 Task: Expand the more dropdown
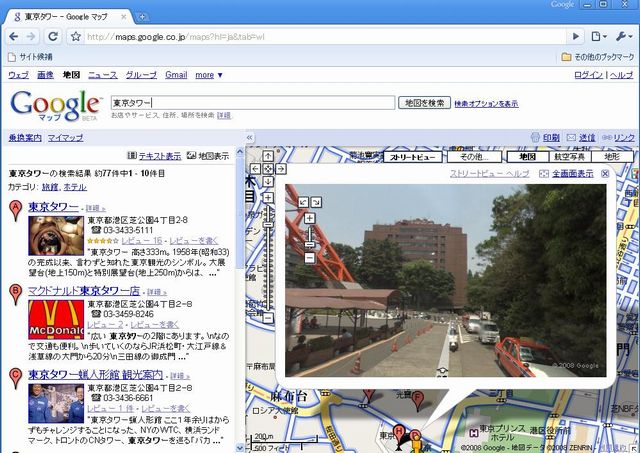pos(209,75)
